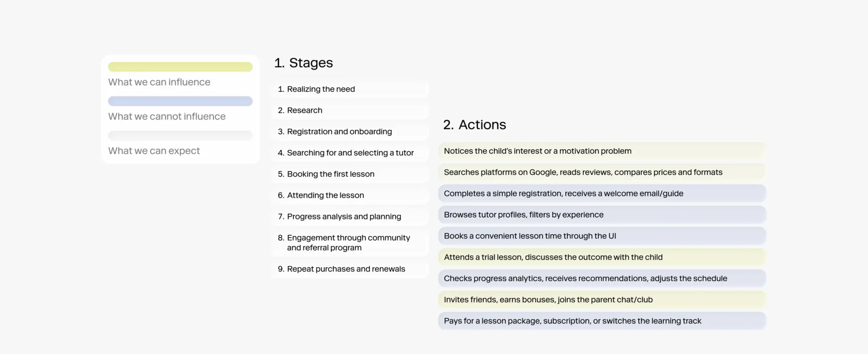Click 'Registration and onboarding' stage
Image resolution: width=868 pixels, height=354 pixels.
[339, 132]
